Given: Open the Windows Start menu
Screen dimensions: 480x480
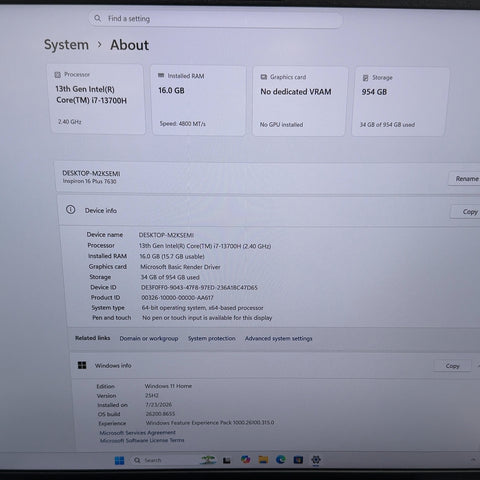Looking at the screenshot, I should 119,460.
